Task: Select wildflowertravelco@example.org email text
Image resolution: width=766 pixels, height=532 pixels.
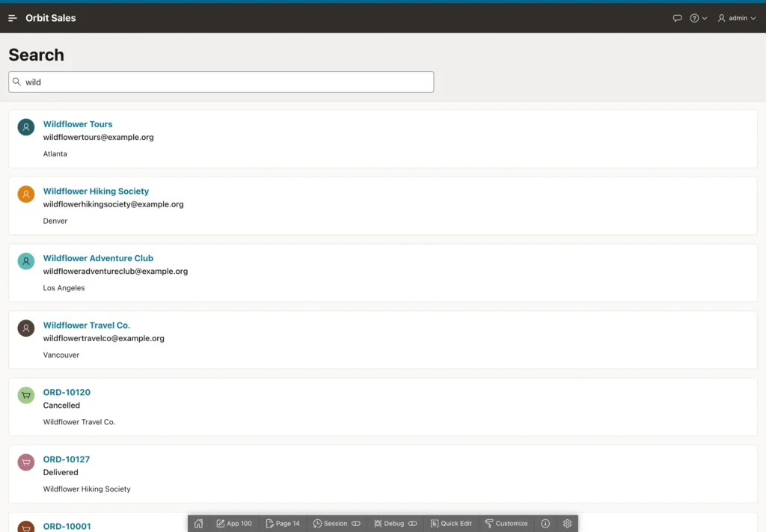Action: pos(103,338)
